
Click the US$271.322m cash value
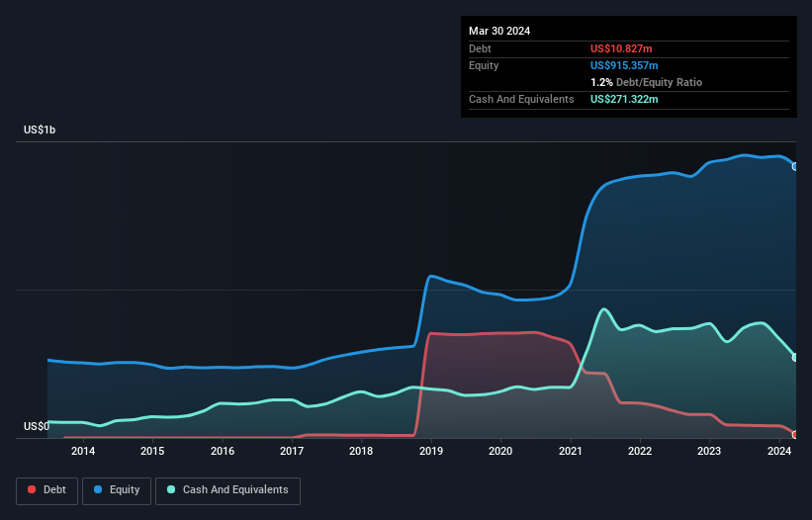(624, 99)
